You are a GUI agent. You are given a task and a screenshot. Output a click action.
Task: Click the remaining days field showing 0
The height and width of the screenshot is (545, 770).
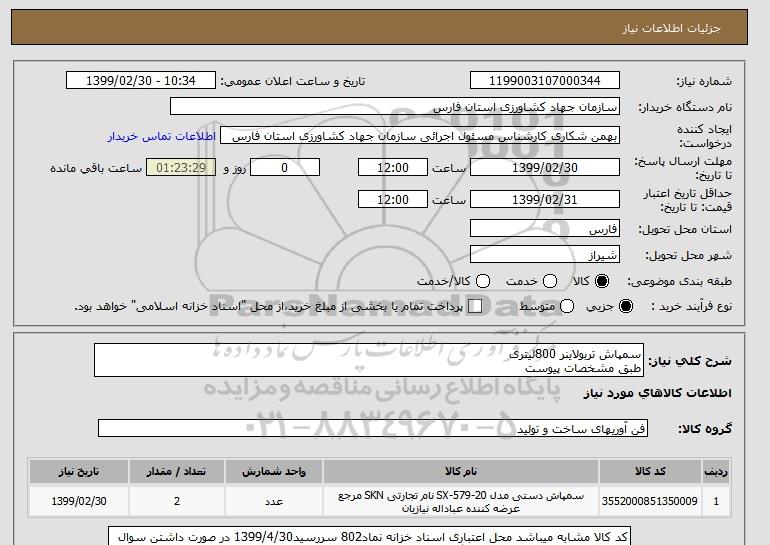pyautogui.click(x=285, y=167)
